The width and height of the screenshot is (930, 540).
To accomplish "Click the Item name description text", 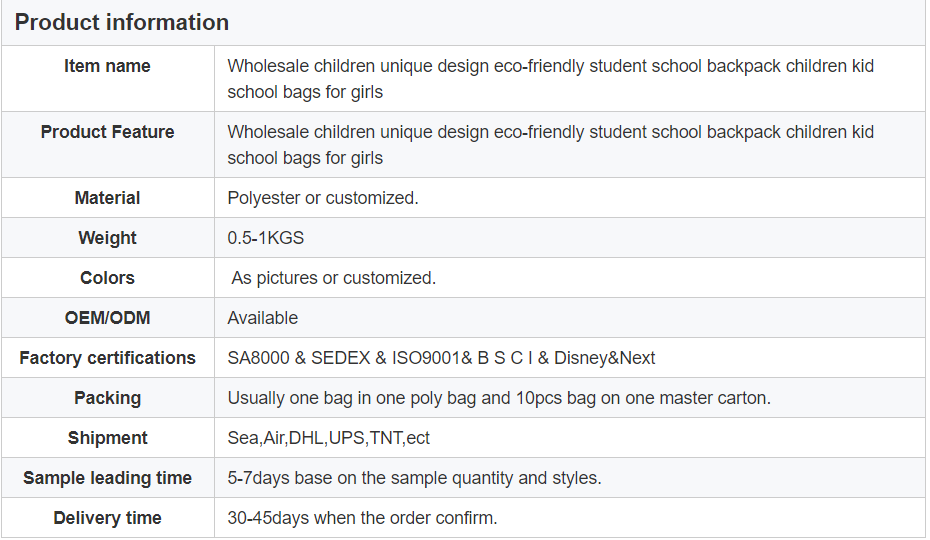I will pyautogui.click(x=550, y=79).
